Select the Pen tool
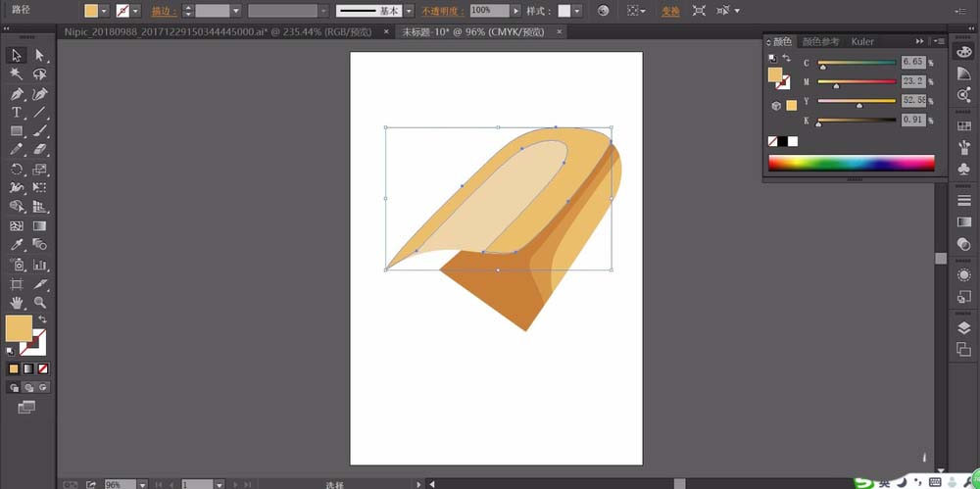The image size is (980, 489). (17, 94)
